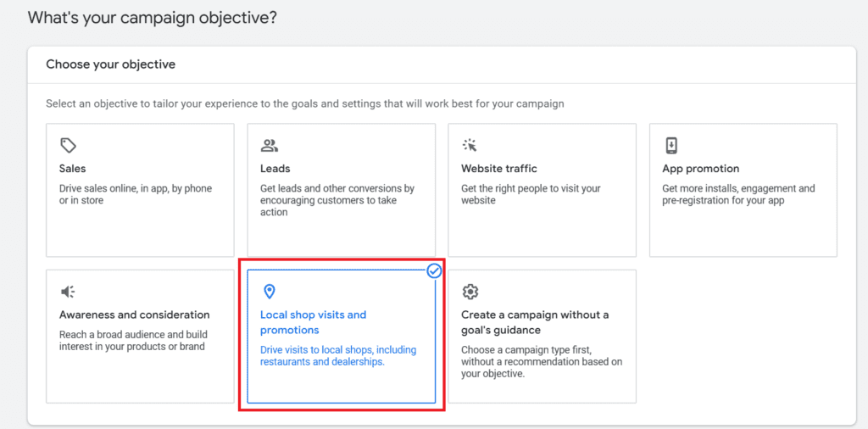Screen dimensions: 868x429
Task: Click the Local shop location pin icon
Action: pos(270,292)
